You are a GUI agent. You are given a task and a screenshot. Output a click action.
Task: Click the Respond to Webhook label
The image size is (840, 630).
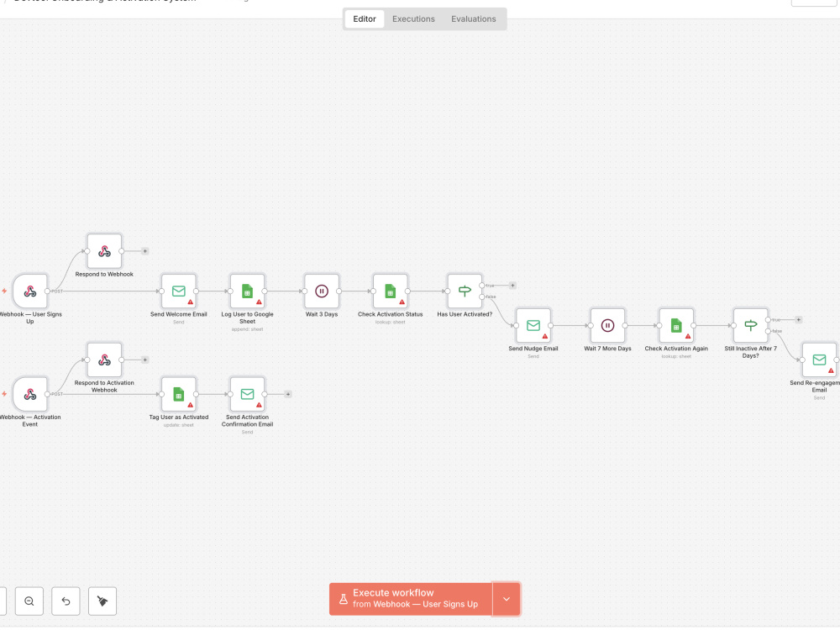click(104, 275)
